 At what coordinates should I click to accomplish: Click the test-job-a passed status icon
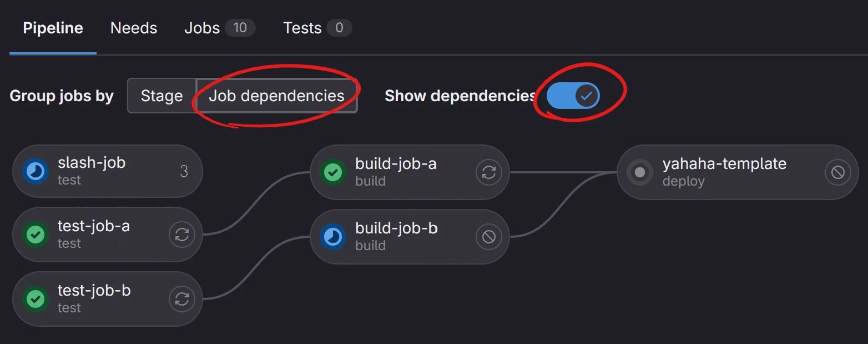[36, 235]
